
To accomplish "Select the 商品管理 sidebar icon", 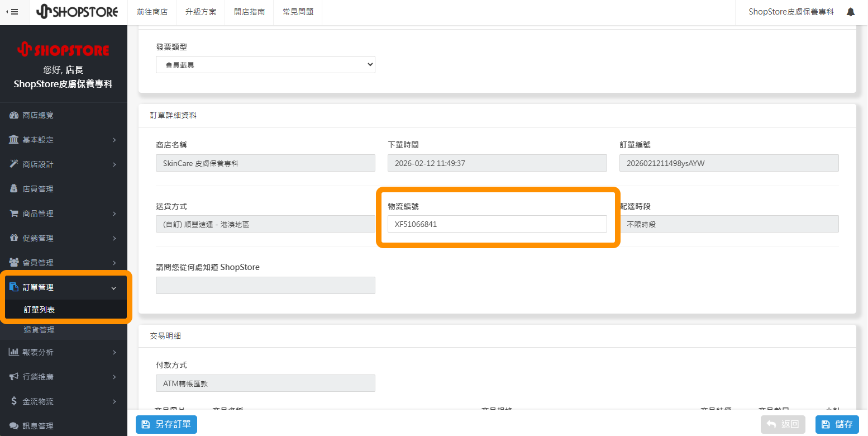I will point(13,213).
